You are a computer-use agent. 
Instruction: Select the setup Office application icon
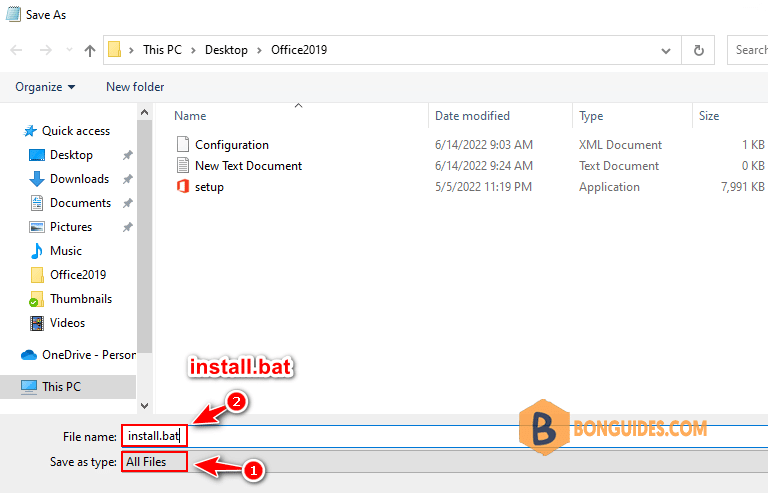(182, 187)
